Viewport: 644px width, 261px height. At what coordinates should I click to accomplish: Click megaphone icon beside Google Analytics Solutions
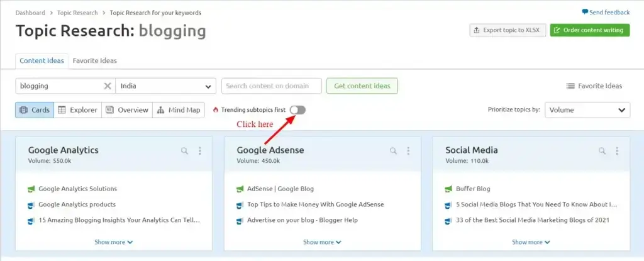coord(31,189)
